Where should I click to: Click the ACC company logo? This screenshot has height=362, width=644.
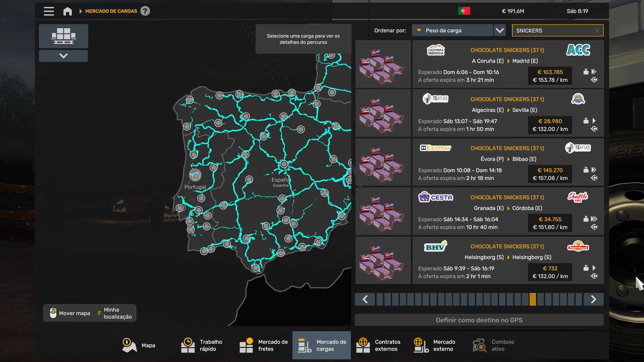[578, 50]
